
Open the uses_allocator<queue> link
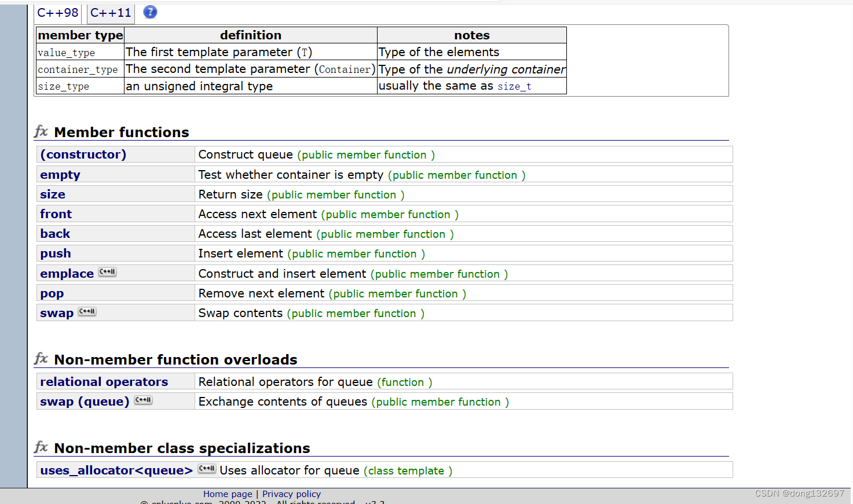tap(116, 470)
